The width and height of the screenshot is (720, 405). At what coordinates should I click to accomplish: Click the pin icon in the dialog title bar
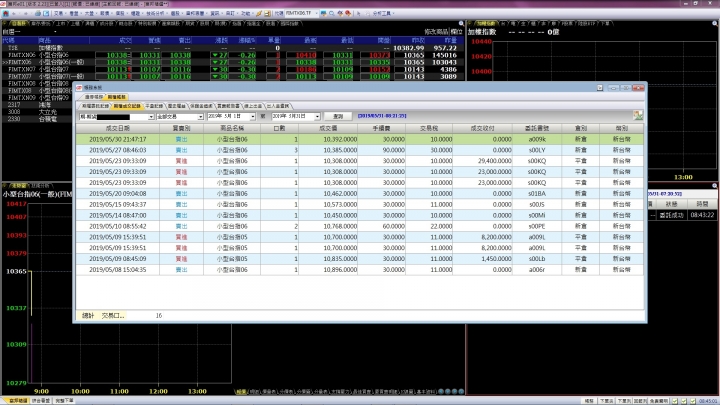click(600, 87)
